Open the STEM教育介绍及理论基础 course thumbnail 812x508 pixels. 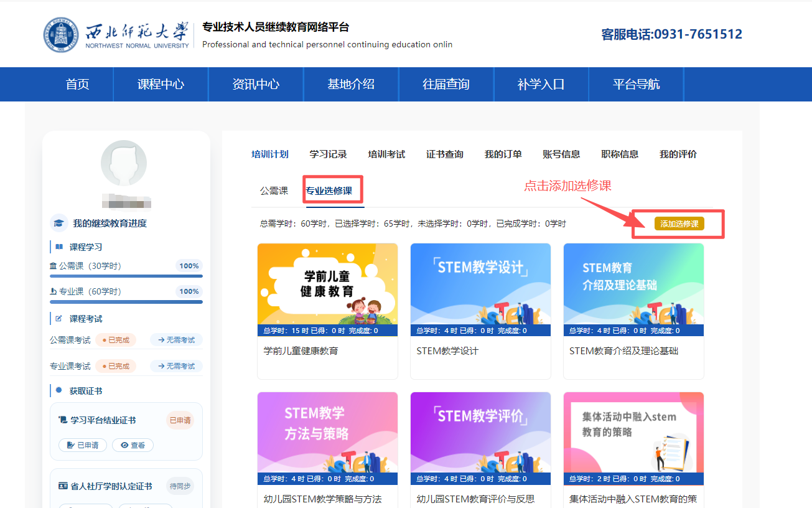point(633,289)
